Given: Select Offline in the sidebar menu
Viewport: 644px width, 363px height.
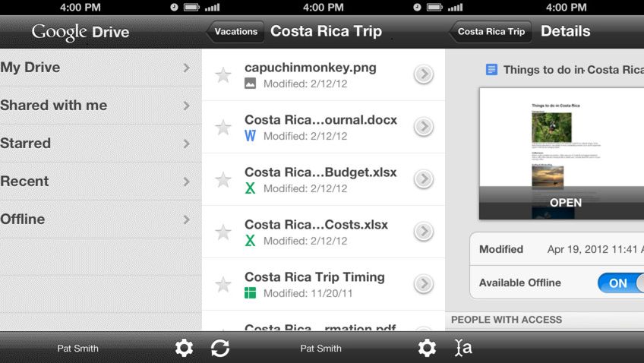Looking at the screenshot, I should 23,219.
